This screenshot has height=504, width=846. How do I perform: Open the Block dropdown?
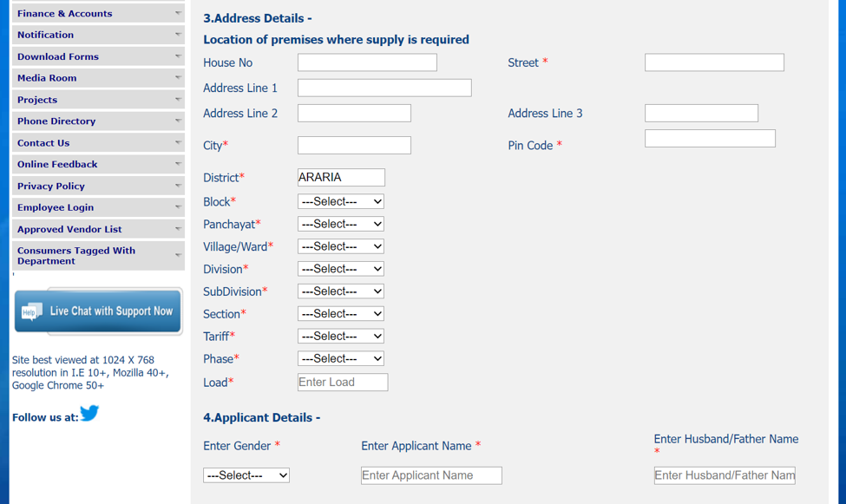(x=340, y=200)
